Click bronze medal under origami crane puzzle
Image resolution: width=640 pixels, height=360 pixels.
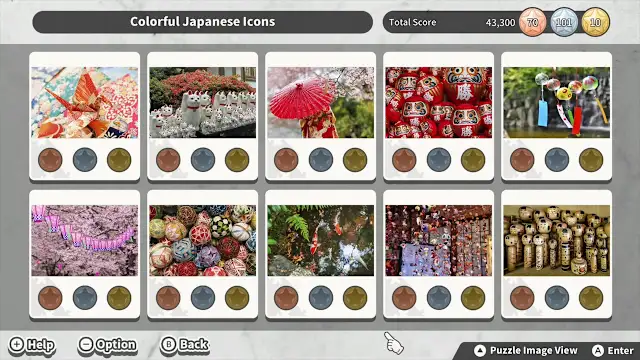[50, 160]
